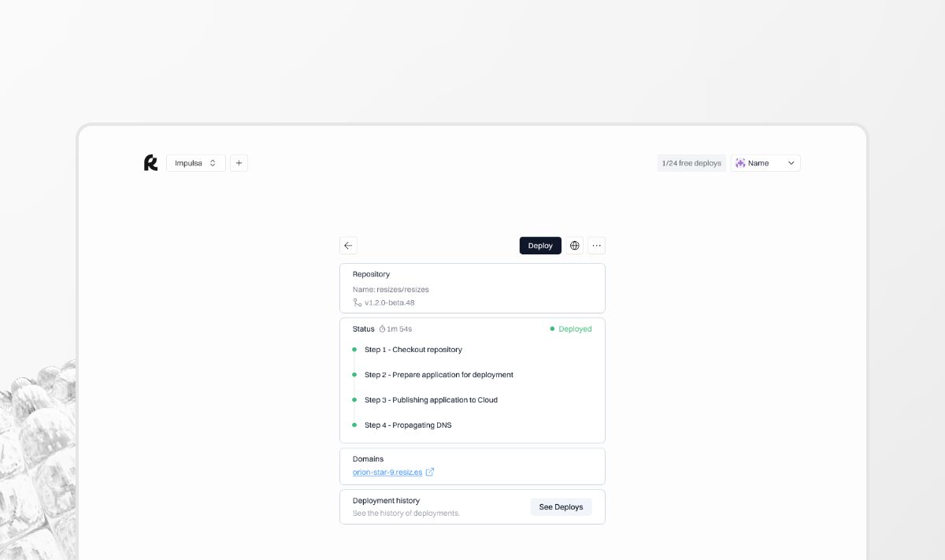Select Step 1 - Checkout repository

[x=413, y=350]
